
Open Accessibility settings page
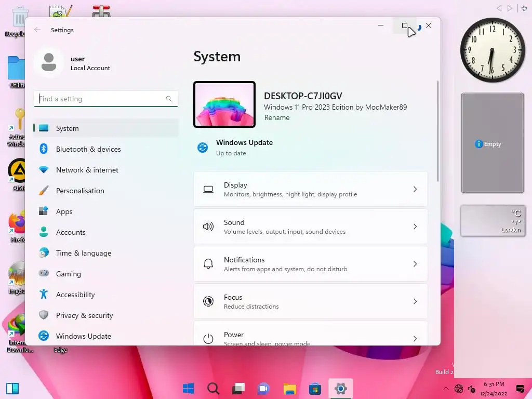(106, 295)
